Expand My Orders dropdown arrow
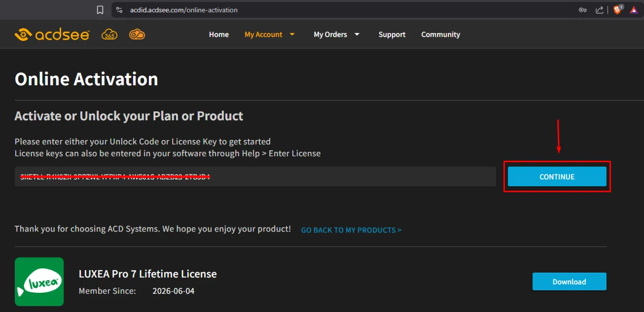 pos(357,35)
